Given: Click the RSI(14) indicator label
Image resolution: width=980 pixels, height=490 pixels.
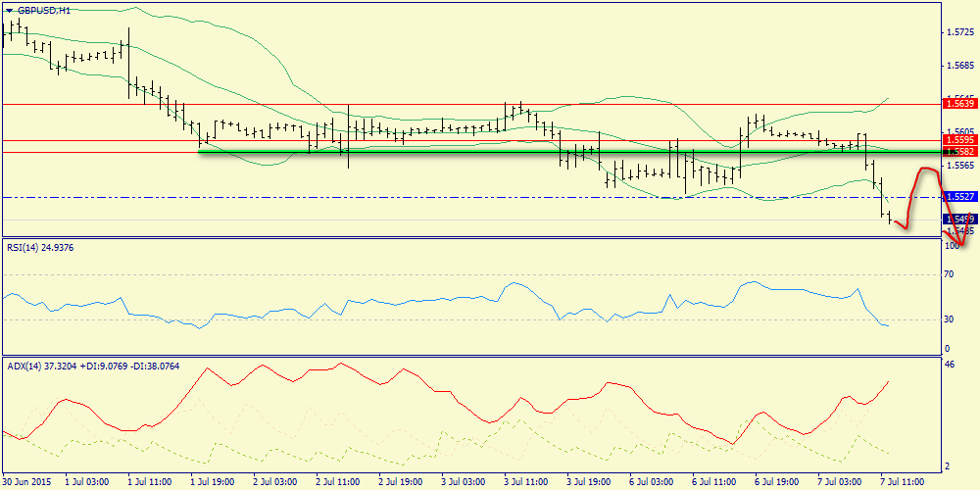Looking at the screenshot, I should click(41, 248).
